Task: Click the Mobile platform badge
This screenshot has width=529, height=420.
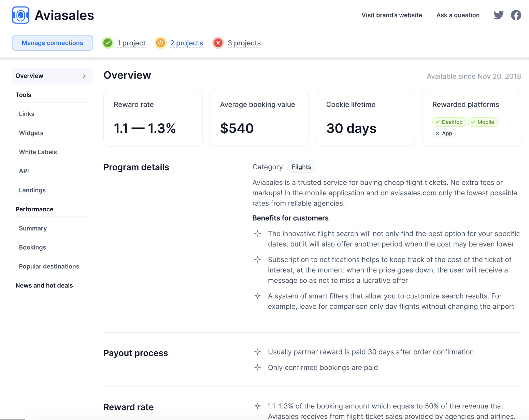Action: [x=483, y=122]
